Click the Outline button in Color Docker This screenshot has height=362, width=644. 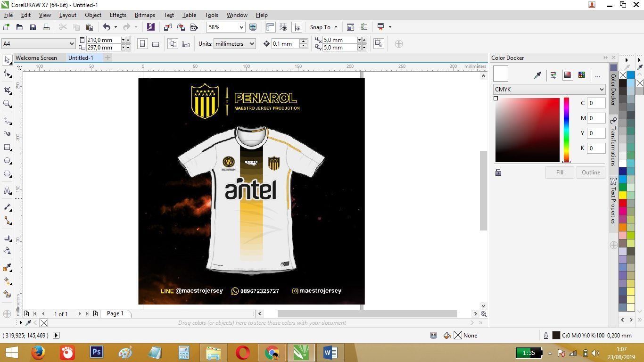590,172
